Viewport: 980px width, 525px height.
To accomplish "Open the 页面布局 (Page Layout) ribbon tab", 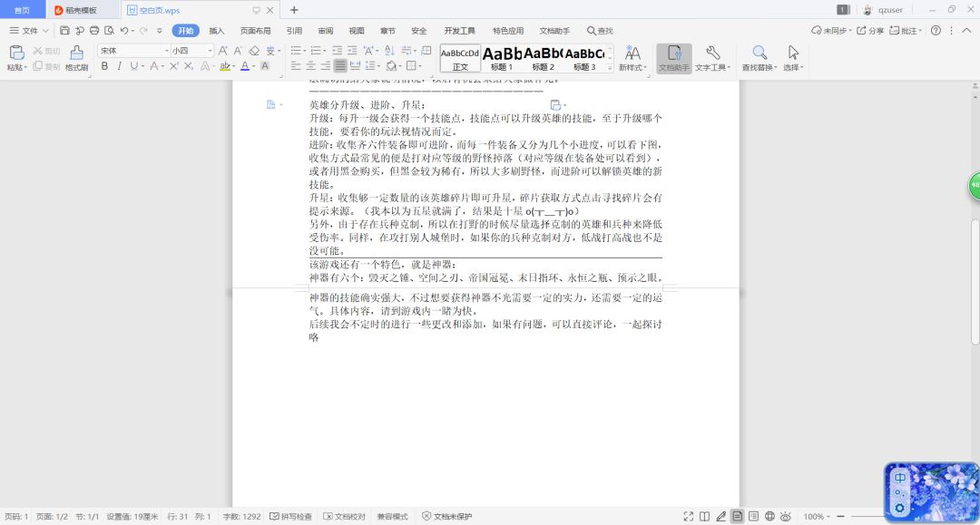I will pos(255,30).
